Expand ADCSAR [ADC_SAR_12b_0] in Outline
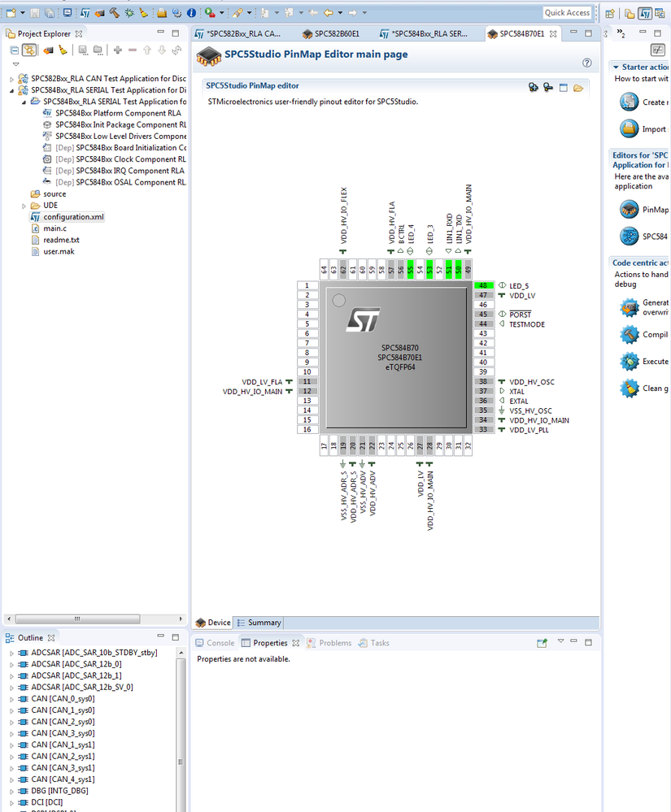 [12, 664]
